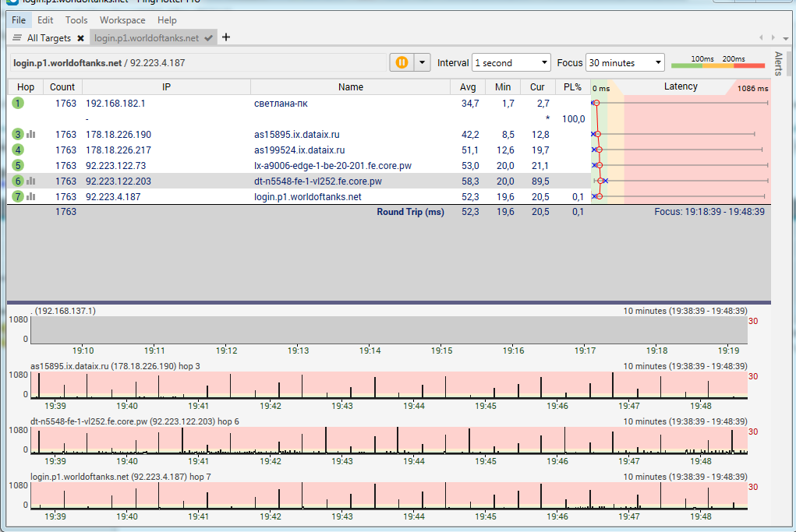The height and width of the screenshot is (532, 796).
Task: Open the dropdown arrow beside the pause button
Action: (422, 62)
